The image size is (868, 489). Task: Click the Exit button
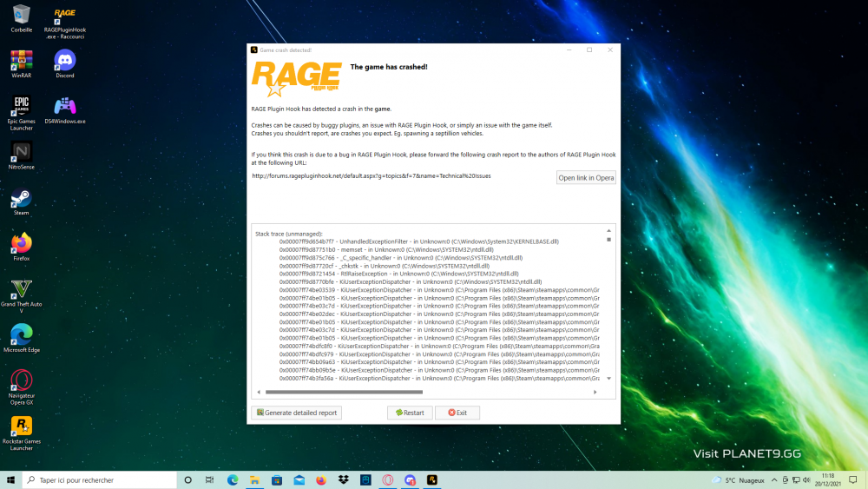457,413
